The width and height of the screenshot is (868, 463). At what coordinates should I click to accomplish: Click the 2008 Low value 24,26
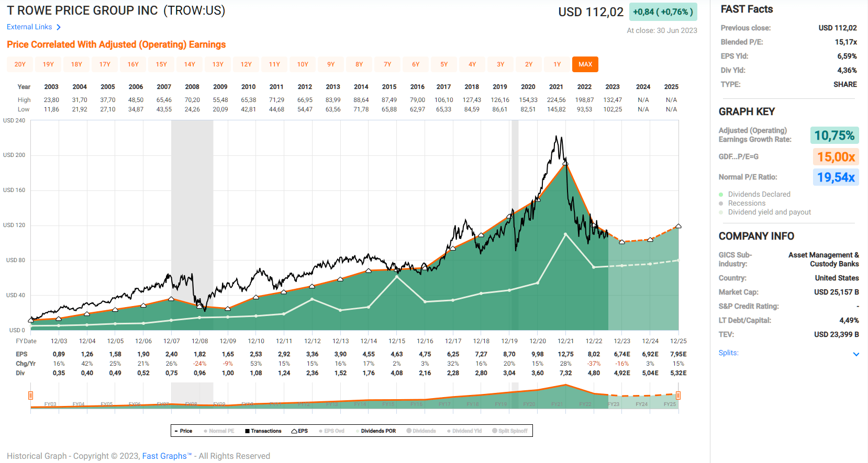point(192,109)
